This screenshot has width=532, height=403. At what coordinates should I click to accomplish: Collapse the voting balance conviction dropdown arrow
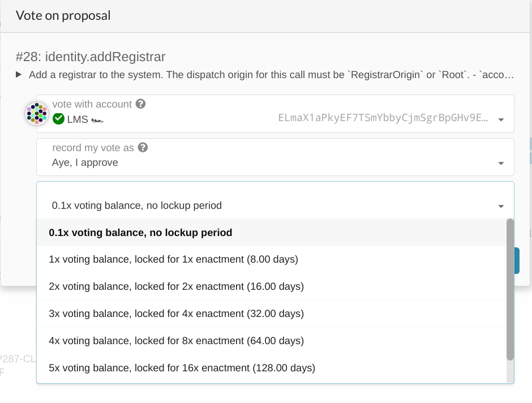click(x=501, y=206)
